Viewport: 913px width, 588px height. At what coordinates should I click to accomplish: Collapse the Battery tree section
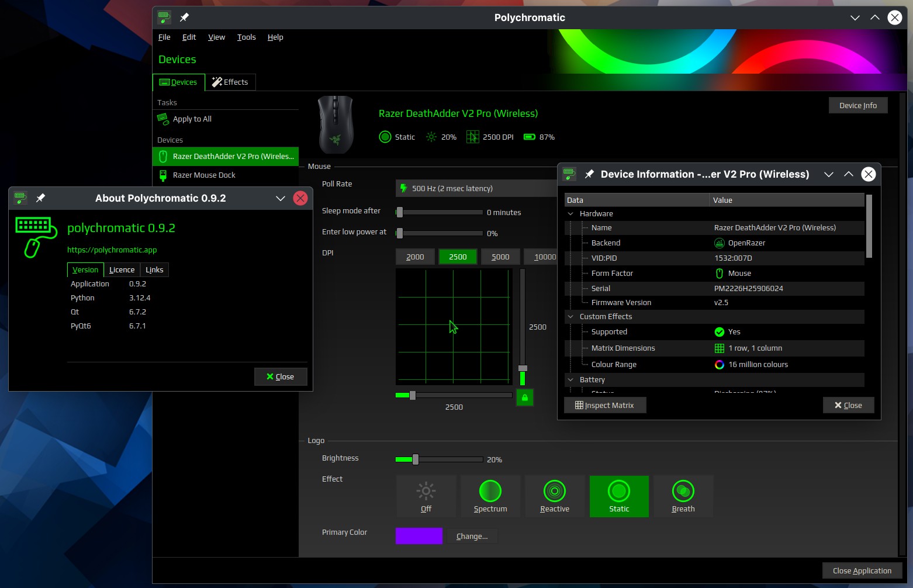570,380
